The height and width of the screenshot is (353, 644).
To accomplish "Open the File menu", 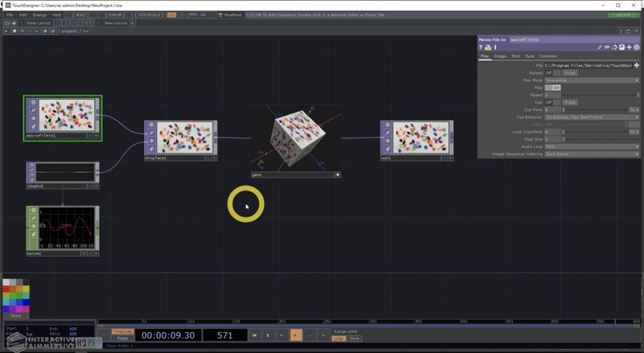I will click(10, 15).
